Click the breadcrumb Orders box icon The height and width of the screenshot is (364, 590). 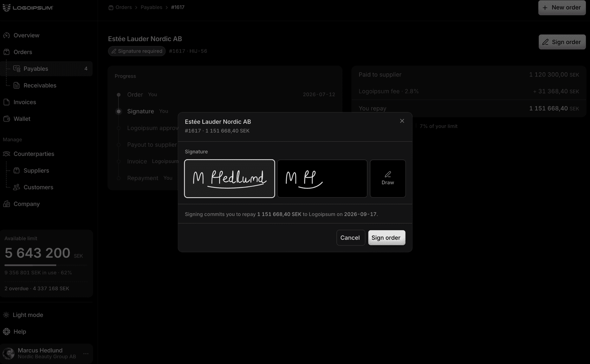click(111, 7)
